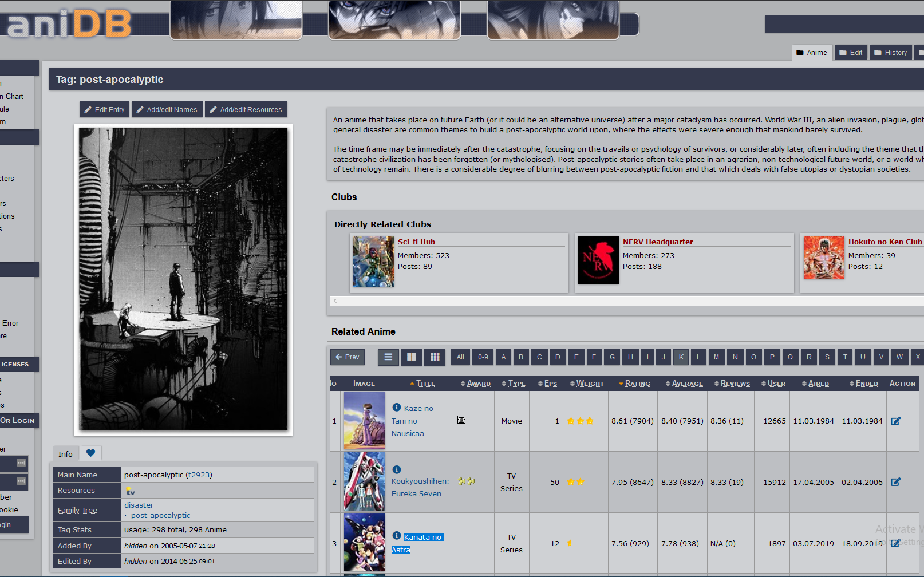
Task: Sort table by Ended column
Action: [867, 384]
